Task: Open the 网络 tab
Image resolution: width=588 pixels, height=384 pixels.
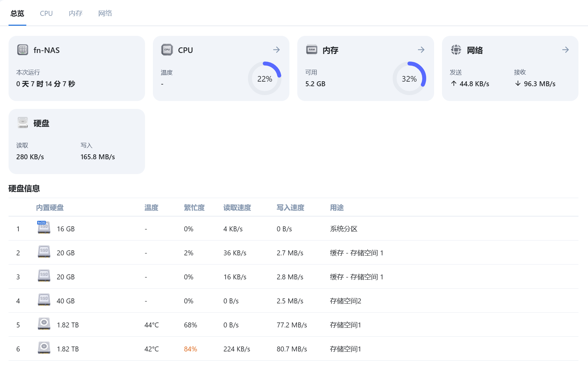Action: (105, 13)
